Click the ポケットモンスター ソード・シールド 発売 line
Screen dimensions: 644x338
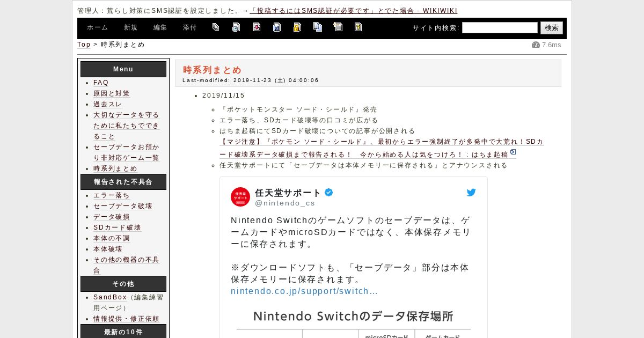pyautogui.click(x=298, y=109)
